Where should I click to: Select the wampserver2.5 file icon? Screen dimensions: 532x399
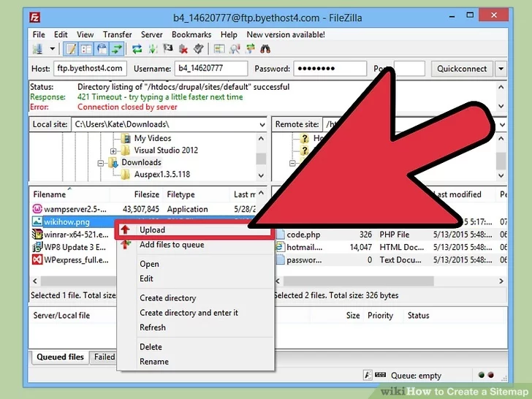click(x=37, y=209)
